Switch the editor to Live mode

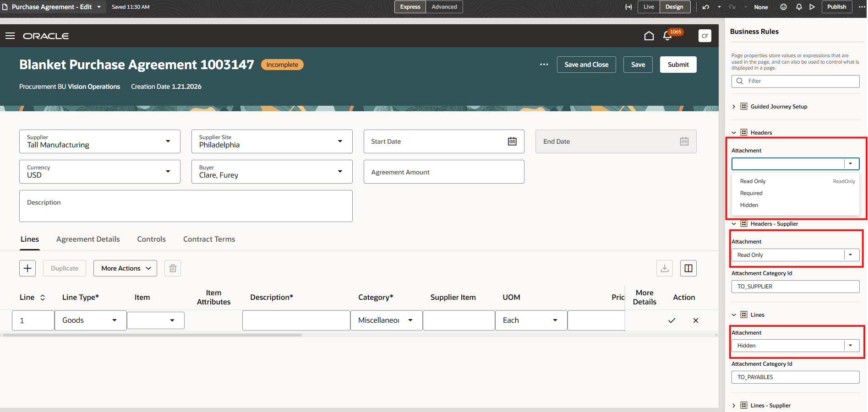pyautogui.click(x=648, y=7)
